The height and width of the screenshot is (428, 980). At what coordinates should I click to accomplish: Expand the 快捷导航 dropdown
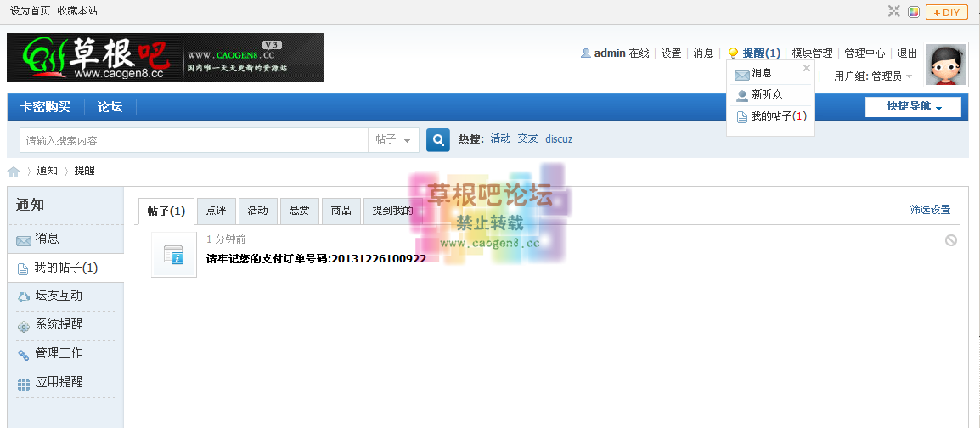point(913,107)
